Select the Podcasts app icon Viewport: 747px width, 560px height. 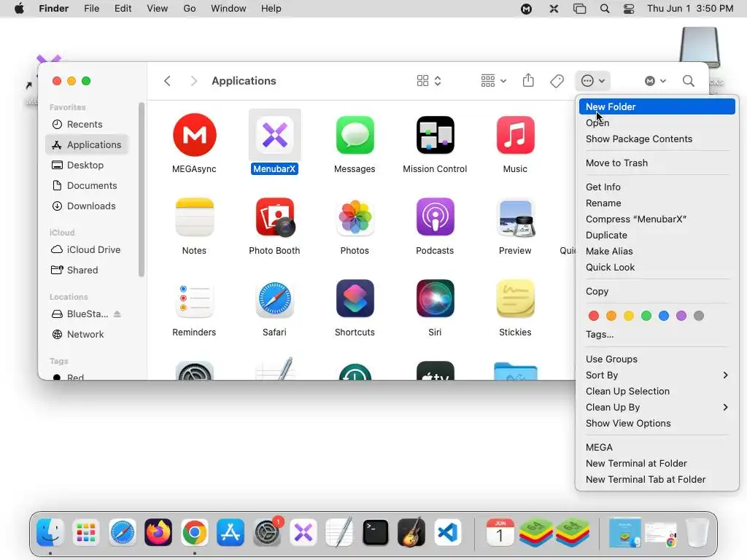(435, 217)
